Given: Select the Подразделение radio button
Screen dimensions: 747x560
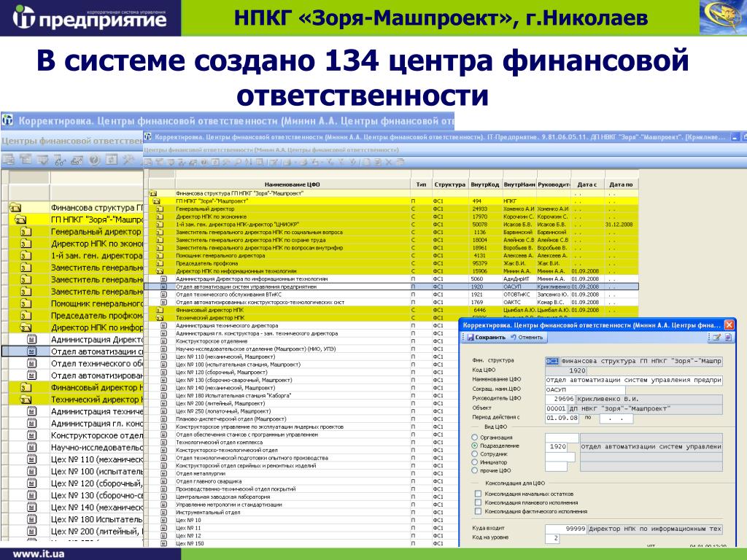Looking at the screenshot, I should 474,446.
